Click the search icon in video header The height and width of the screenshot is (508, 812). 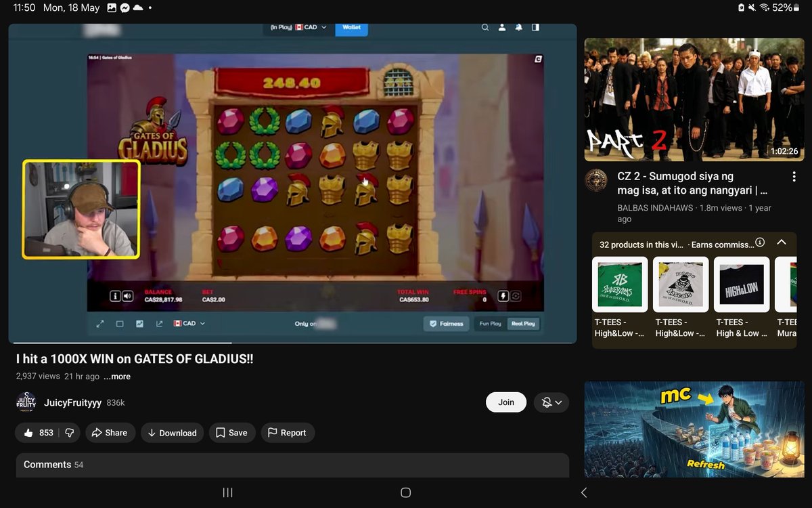coord(485,28)
